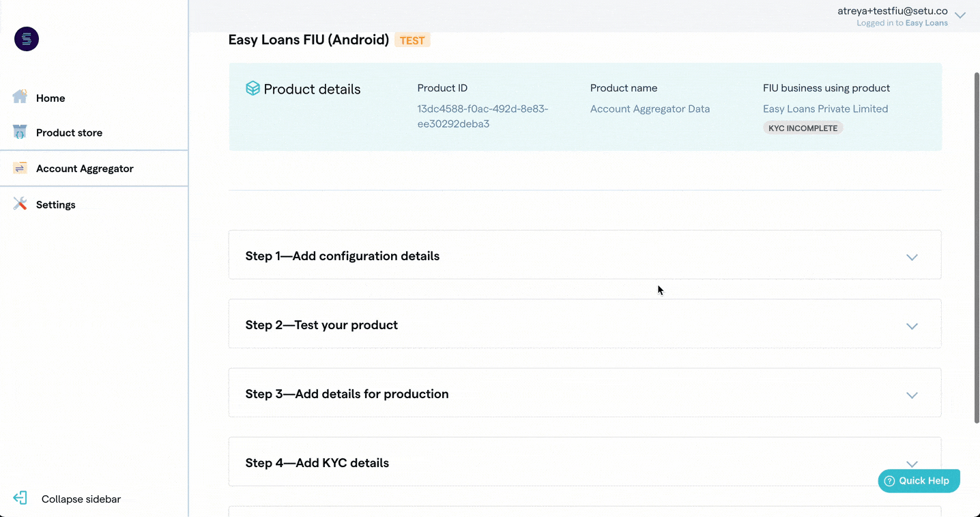Viewport: 980px width, 517px height.
Task: Click the Product store icon
Action: point(20,132)
